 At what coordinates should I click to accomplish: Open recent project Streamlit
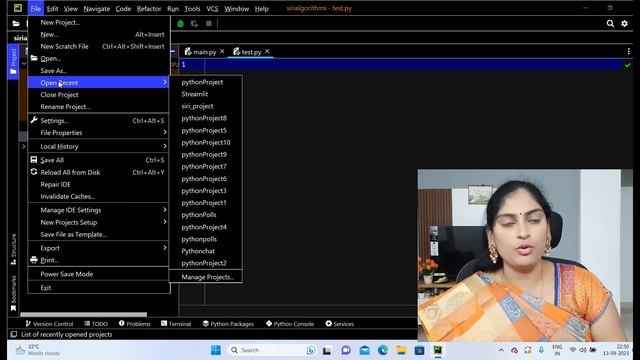206,94
